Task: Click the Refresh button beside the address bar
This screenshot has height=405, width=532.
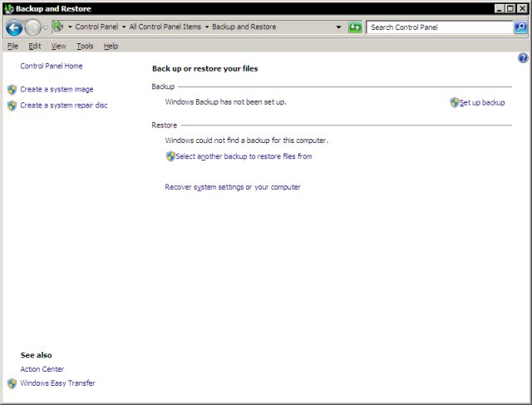Action: pos(355,27)
